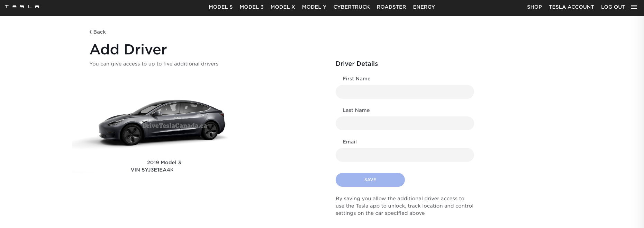Click the First Name input field
The image size is (644, 228).
(x=405, y=92)
